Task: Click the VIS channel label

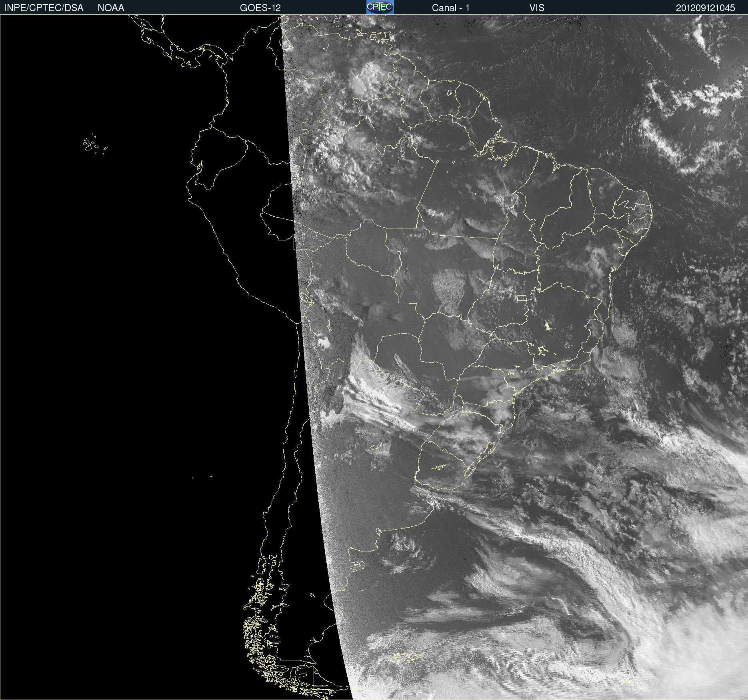Action: pos(537,8)
